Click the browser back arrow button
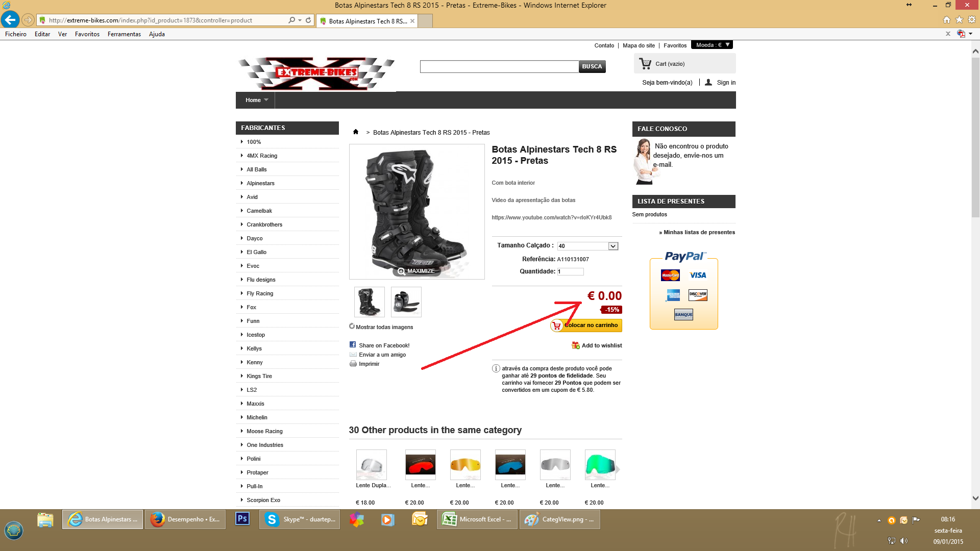This screenshot has height=551, width=980. click(10, 20)
